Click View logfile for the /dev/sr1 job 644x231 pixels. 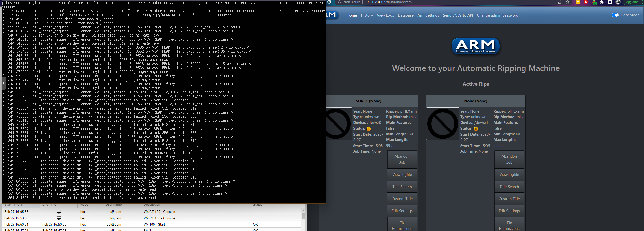[509, 174]
